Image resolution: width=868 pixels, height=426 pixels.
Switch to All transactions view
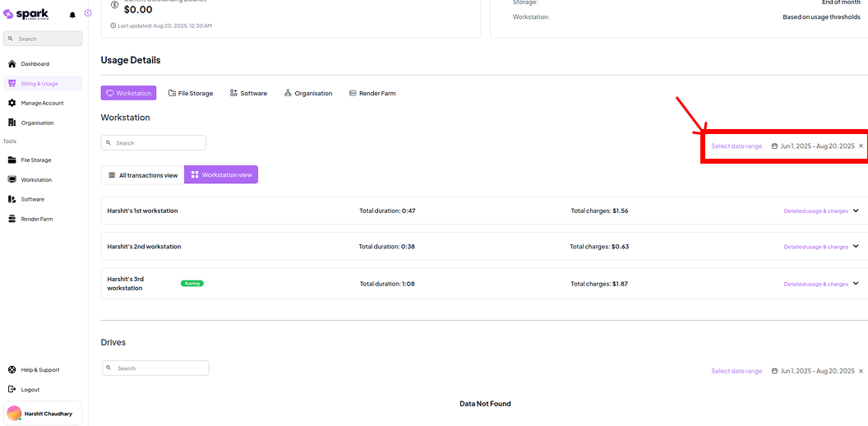tap(142, 175)
